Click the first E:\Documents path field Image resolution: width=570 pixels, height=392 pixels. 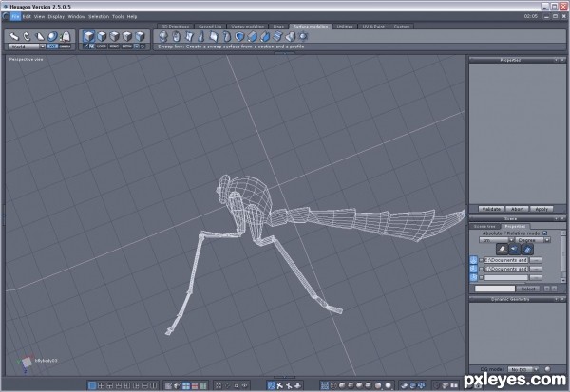[x=505, y=260]
